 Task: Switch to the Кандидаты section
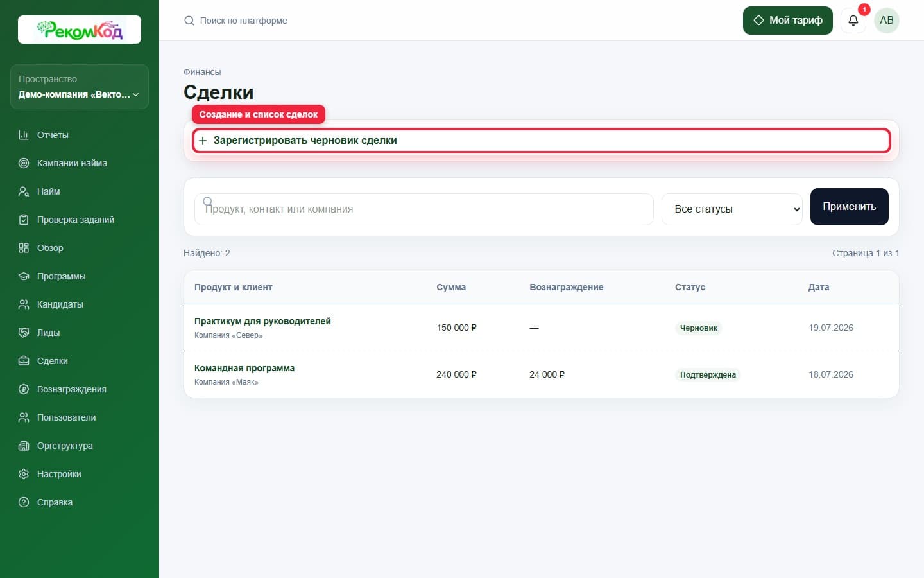tap(80, 304)
